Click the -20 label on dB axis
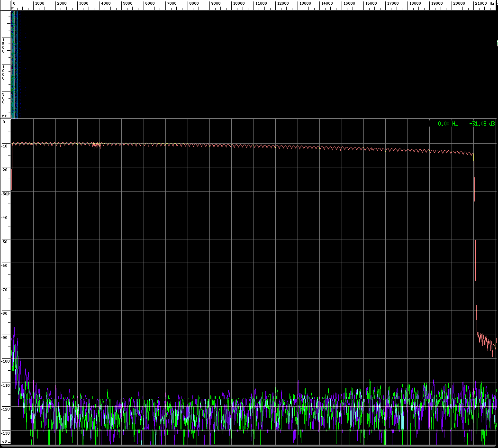 pos(5,170)
